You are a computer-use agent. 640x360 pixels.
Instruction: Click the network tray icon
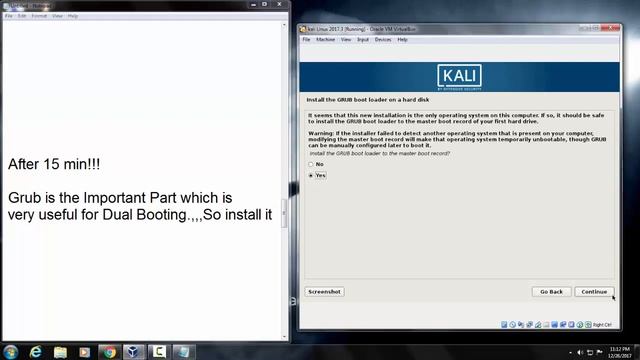[x=590, y=352]
